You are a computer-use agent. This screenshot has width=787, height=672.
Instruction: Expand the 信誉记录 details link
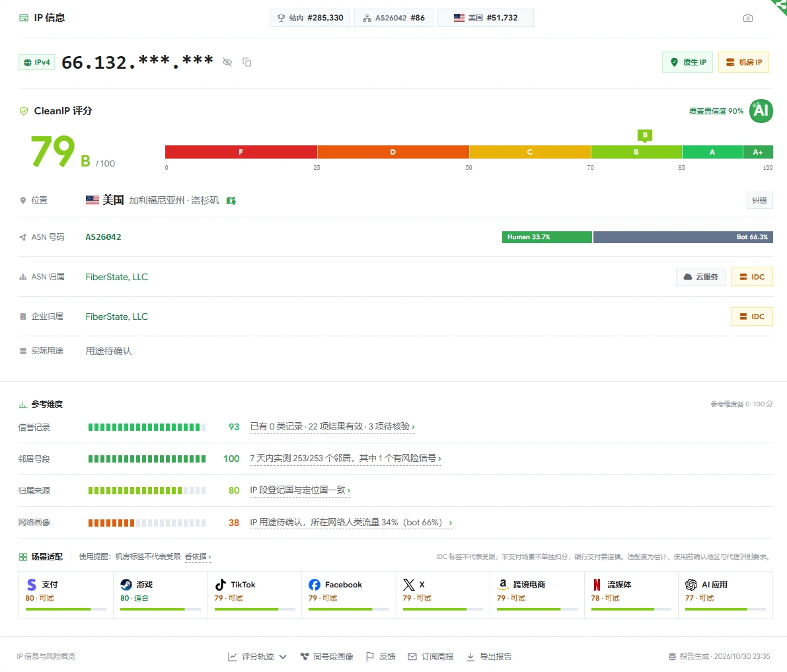332,427
